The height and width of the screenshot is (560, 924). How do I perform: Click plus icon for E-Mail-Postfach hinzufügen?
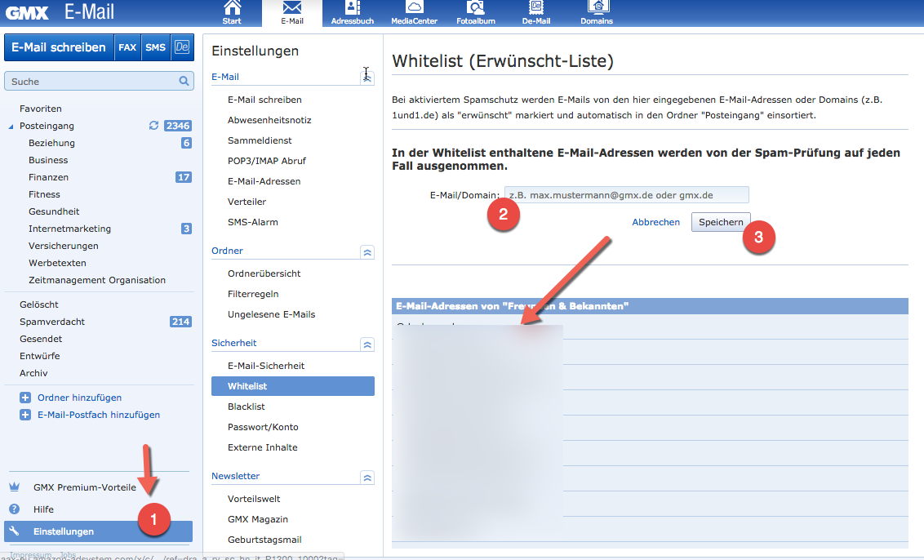click(x=25, y=415)
